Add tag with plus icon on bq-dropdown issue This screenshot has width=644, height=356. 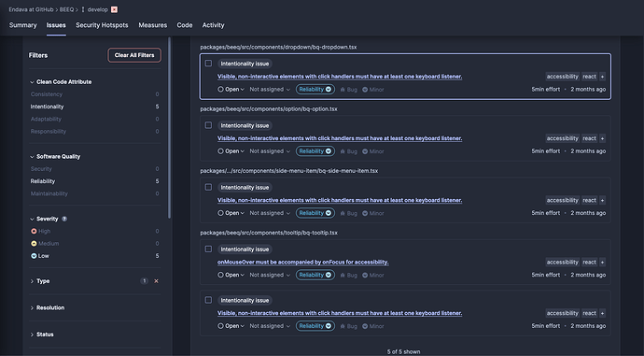pos(602,77)
